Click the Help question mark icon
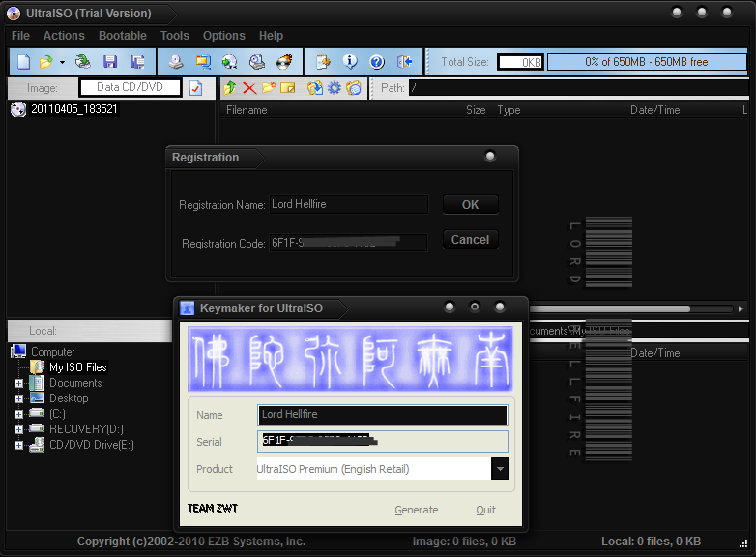 (x=377, y=62)
